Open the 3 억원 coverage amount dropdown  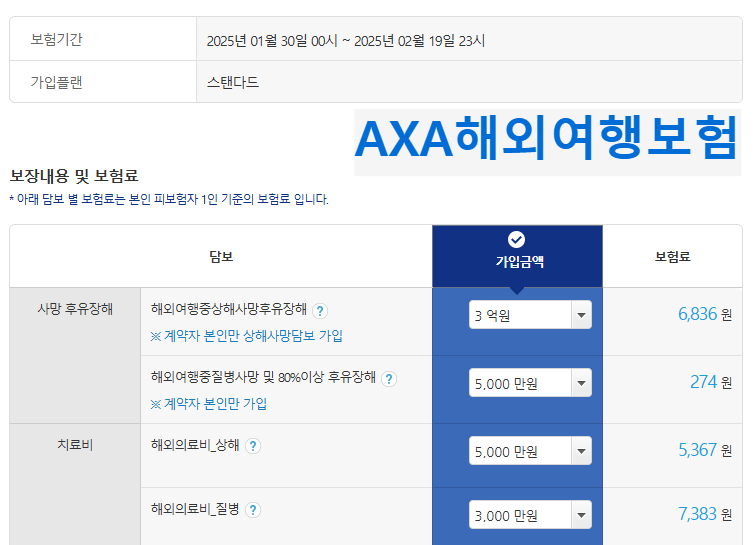(x=530, y=315)
